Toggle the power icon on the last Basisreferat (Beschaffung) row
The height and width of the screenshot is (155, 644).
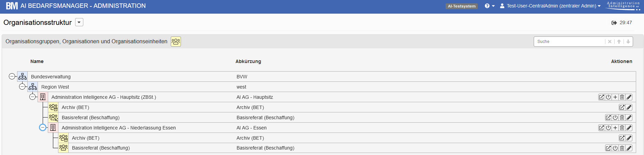coord(615,148)
